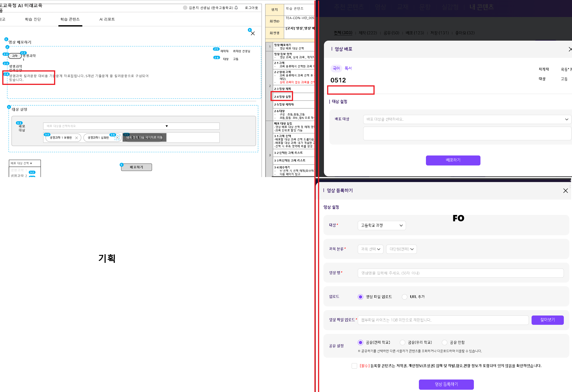Image resolution: width=572 pixels, height=392 pixels.
Task: Check the 필수 copyright confirmation checkbox
Action: click(x=354, y=366)
